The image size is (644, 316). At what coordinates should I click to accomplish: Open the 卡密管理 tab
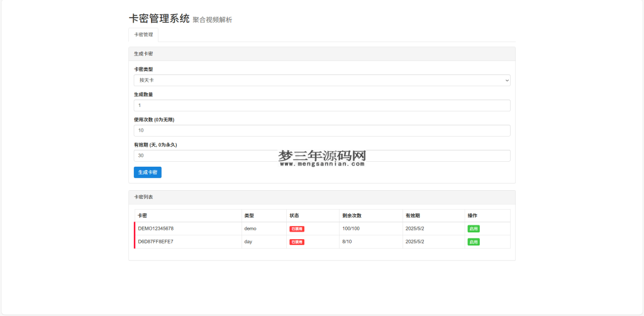click(143, 35)
